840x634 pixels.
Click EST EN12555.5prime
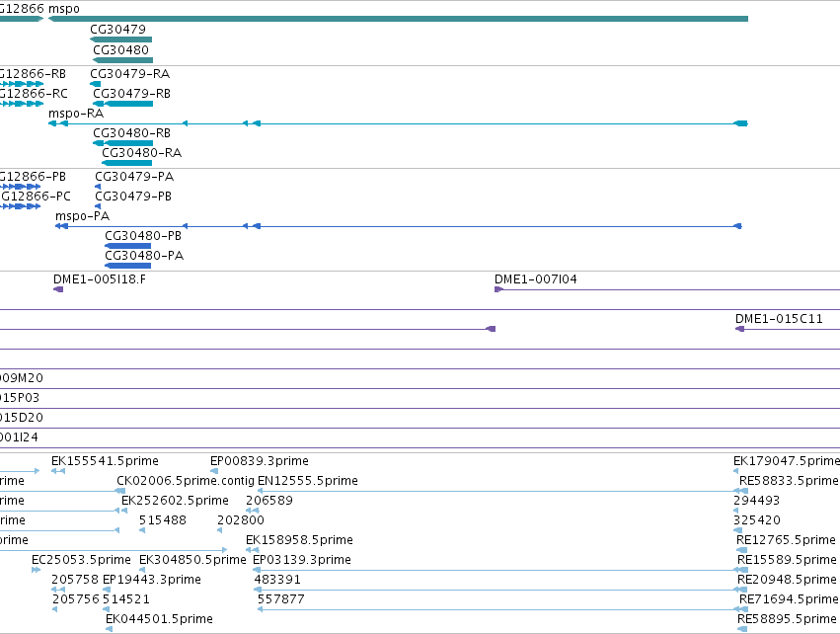[x=308, y=481]
